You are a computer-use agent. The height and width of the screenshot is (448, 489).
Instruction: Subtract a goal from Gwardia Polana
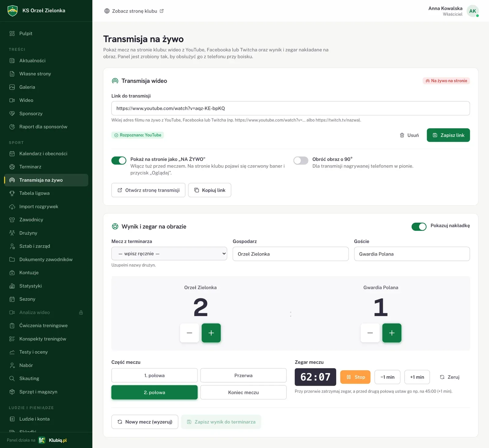point(370,333)
